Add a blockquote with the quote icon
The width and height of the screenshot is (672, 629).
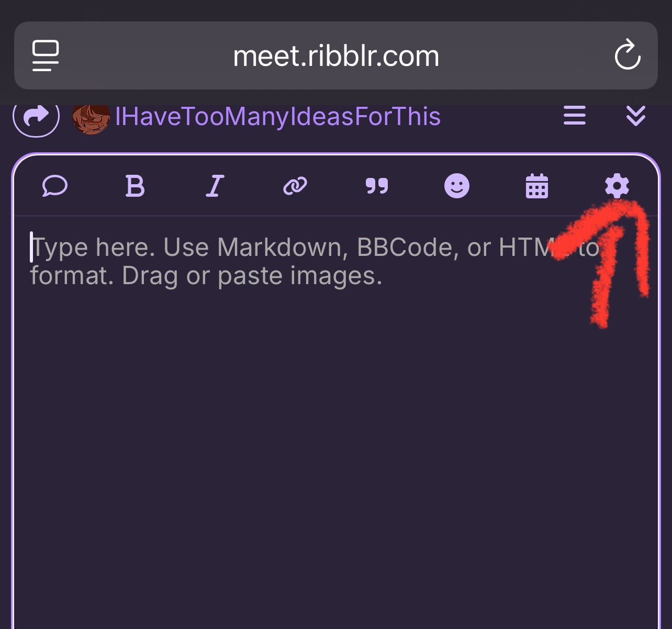(377, 186)
